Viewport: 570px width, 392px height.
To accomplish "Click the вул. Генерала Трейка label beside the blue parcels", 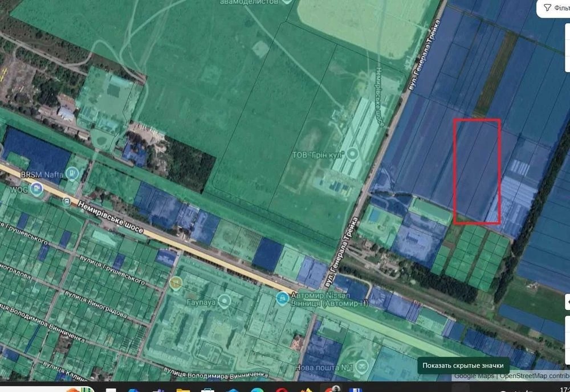I will (425, 55).
